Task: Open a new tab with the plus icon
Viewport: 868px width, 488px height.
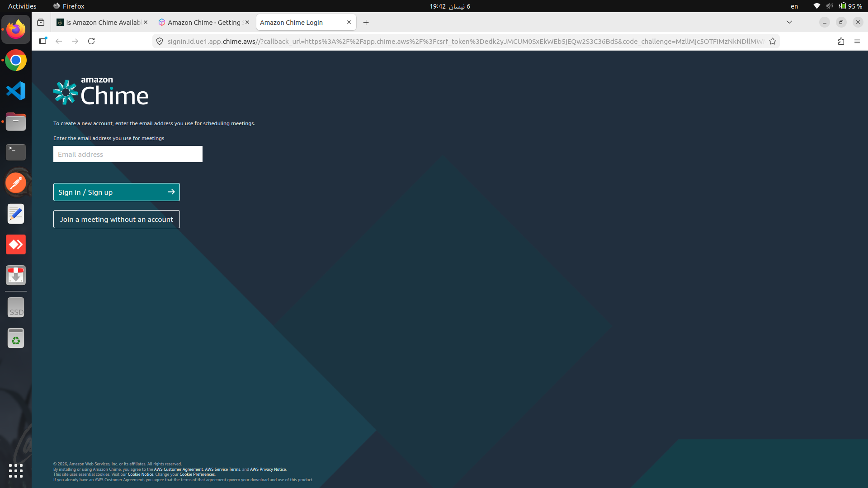Action: pyautogui.click(x=366, y=22)
